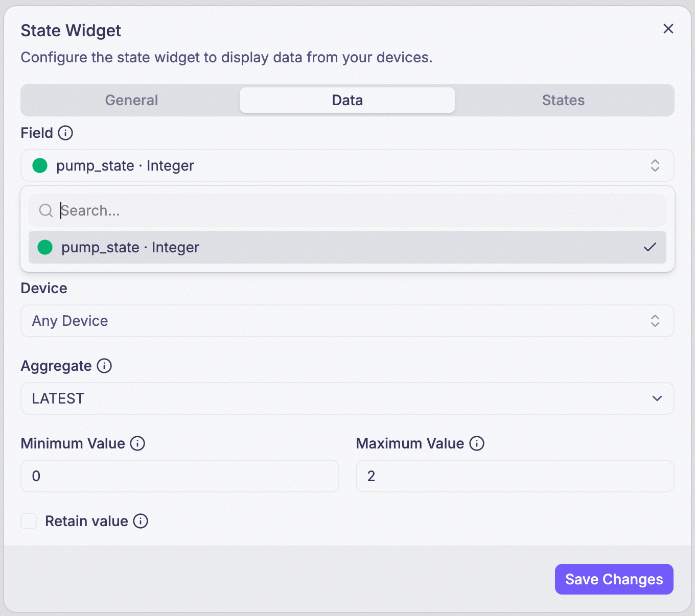Switch to the General tab
Image resolution: width=695 pixels, height=616 pixels.
[131, 100]
